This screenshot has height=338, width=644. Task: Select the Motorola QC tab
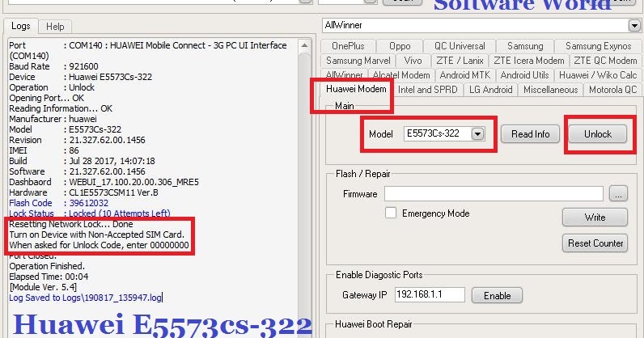(612, 90)
